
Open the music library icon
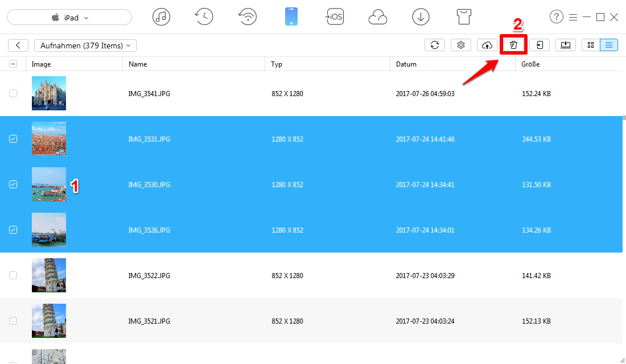(x=161, y=17)
